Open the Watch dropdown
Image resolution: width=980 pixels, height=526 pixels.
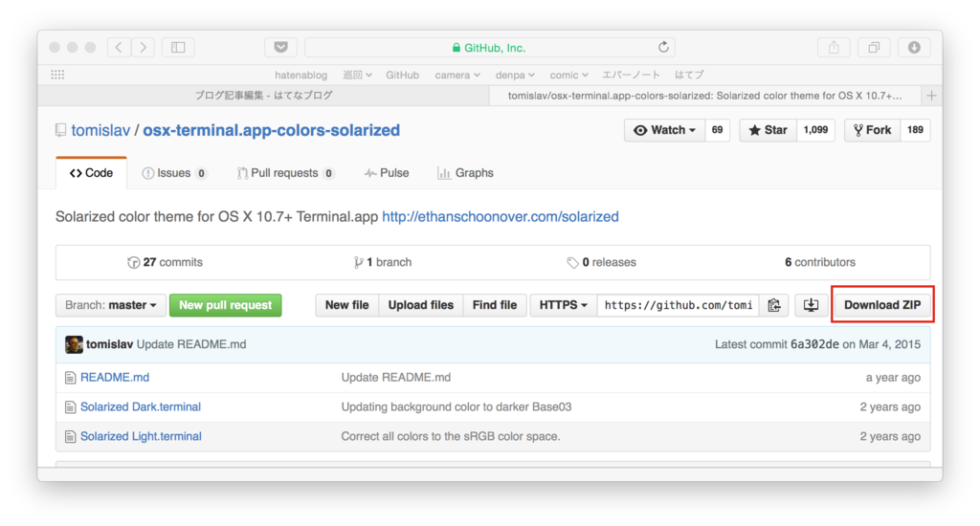point(664,130)
